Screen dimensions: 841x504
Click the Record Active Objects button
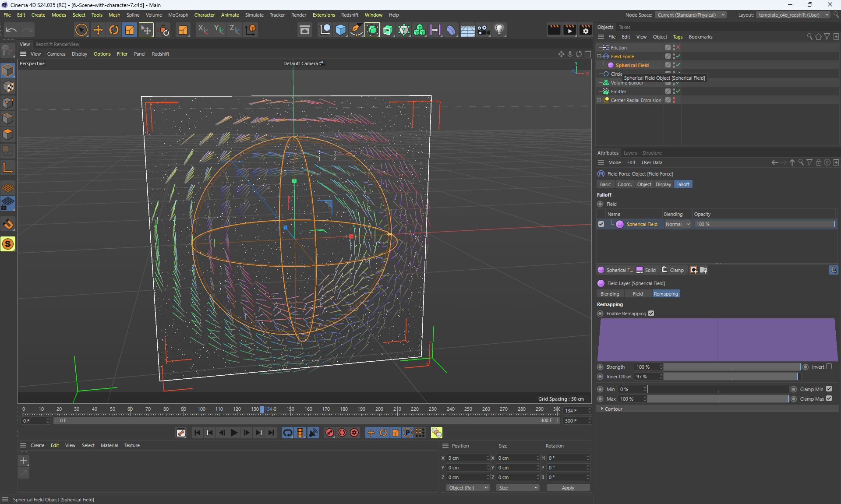[x=330, y=433]
